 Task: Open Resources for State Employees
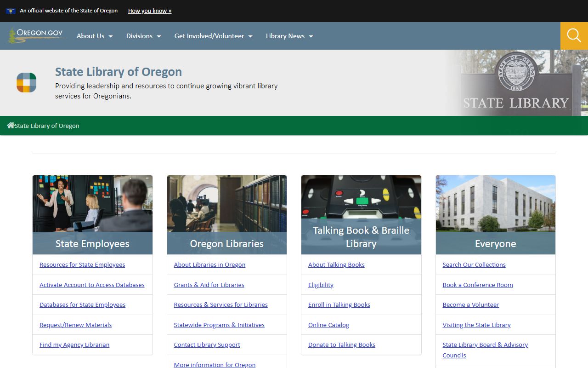pos(82,264)
